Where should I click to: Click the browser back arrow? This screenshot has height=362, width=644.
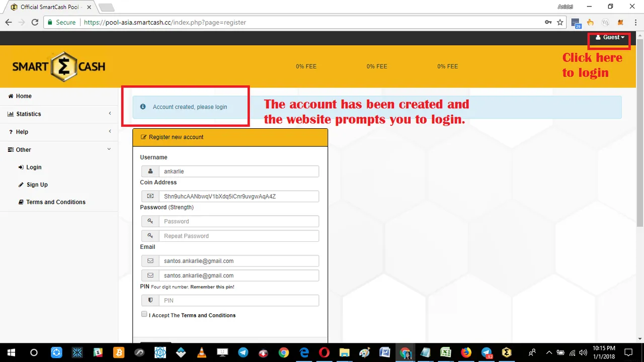[x=9, y=23]
